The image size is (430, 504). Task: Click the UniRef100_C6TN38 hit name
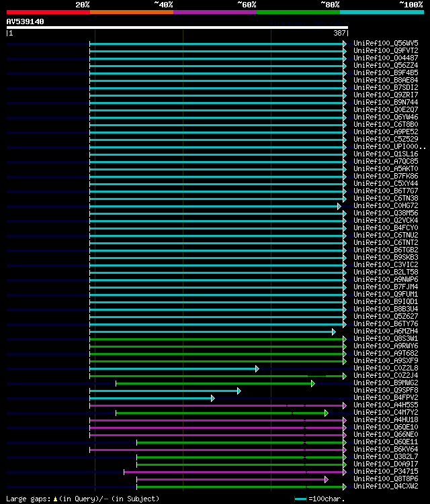pyautogui.click(x=386, y=199)
